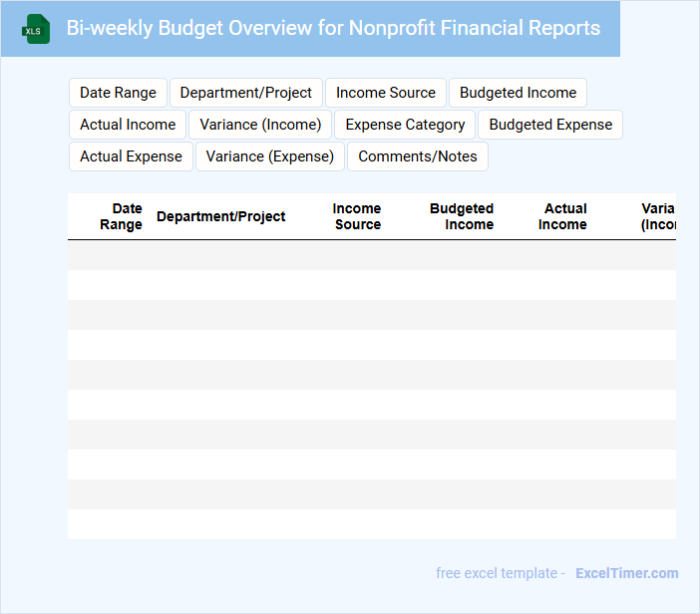Select the Variance (Income) tag
This screenshot has height=614, width=700.
point(260,125)
